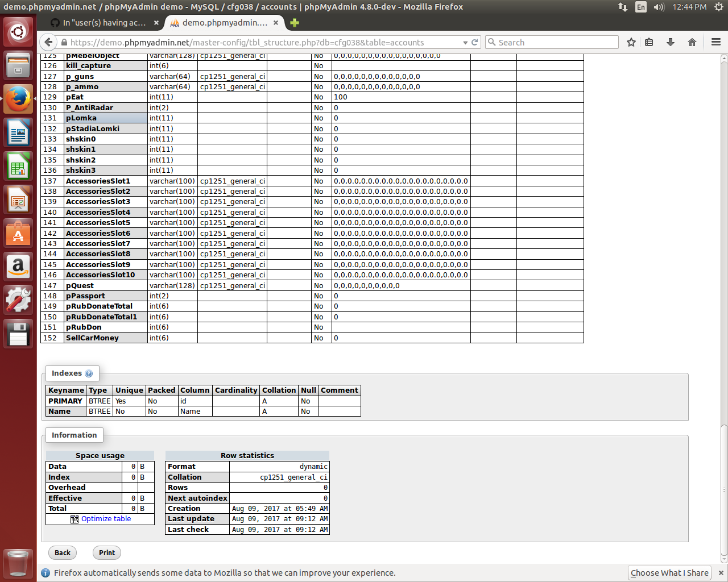
Task: Open LibreOffice Writer in launcher
Action: tap(18, 132)
